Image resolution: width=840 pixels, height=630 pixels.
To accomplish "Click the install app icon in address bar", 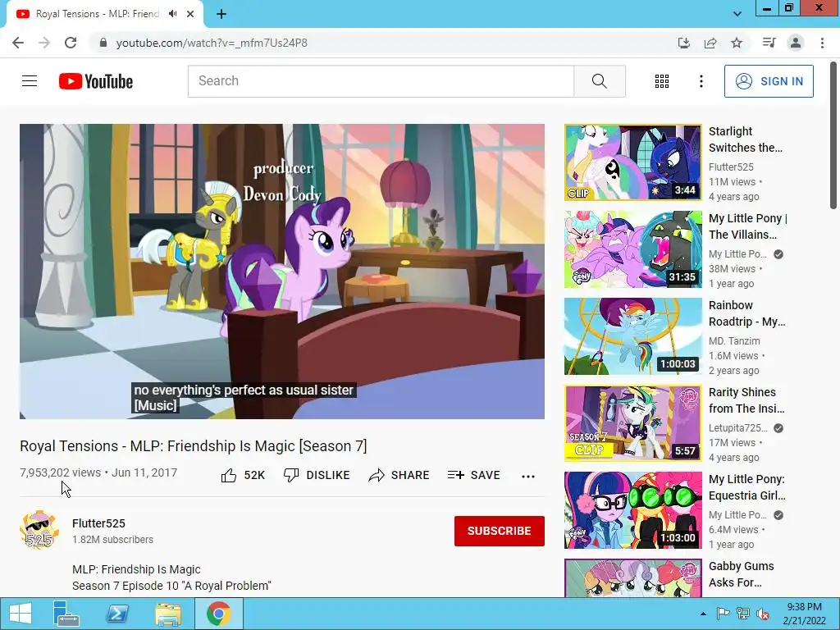I will (x=683, y=43).
